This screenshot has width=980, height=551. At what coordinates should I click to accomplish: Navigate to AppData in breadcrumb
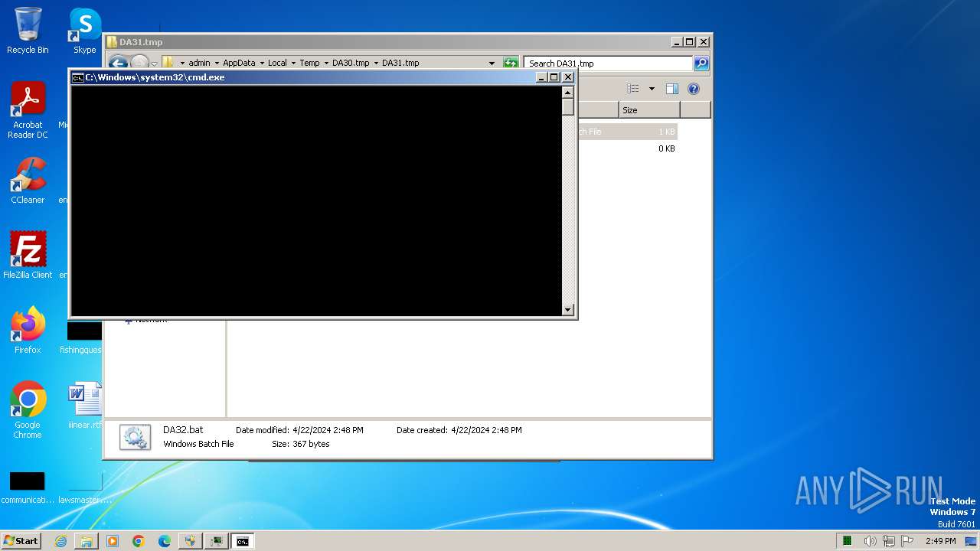point(239,63)
